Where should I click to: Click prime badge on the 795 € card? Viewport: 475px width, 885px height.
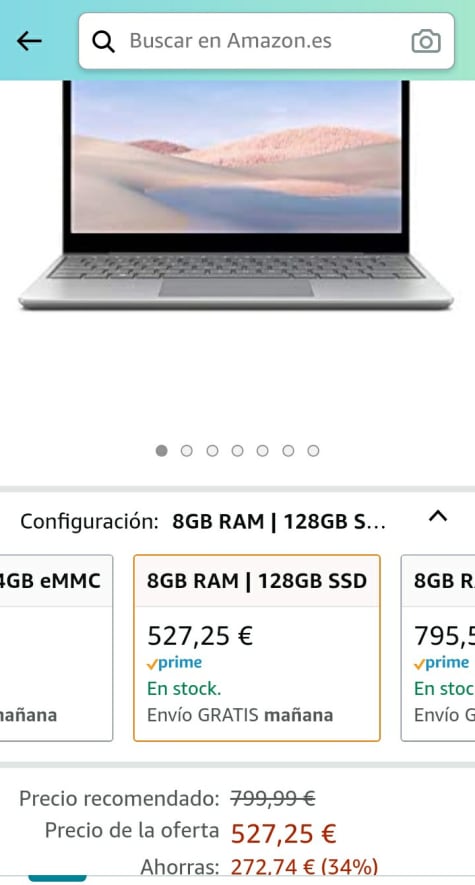tap(442, 663)
